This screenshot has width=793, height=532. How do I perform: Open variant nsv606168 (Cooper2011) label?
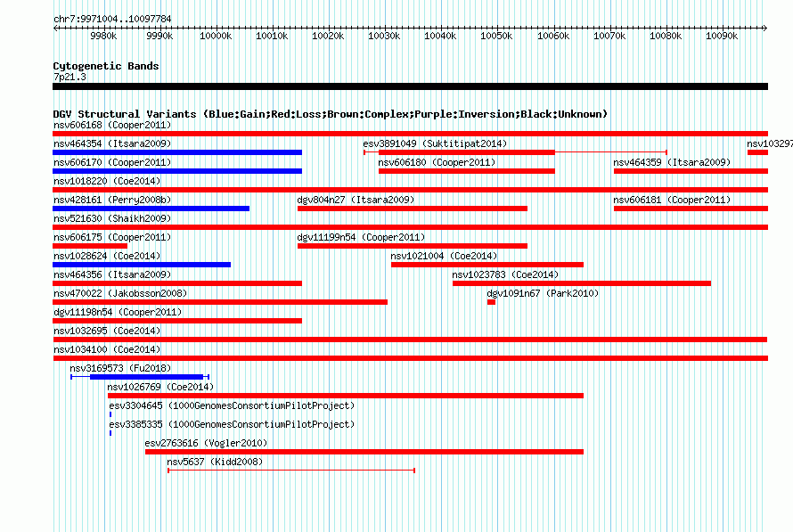click(x=112, y=125)
